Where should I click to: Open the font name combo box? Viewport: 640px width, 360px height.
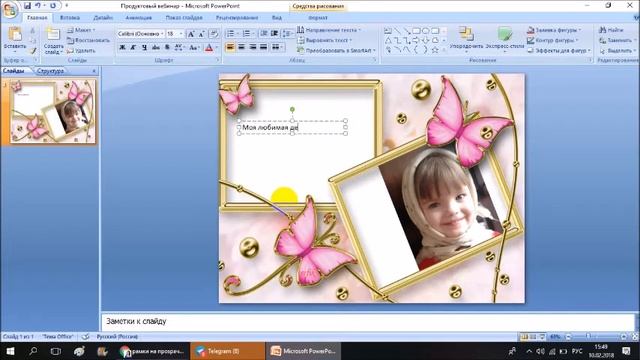tap(140, 34)
